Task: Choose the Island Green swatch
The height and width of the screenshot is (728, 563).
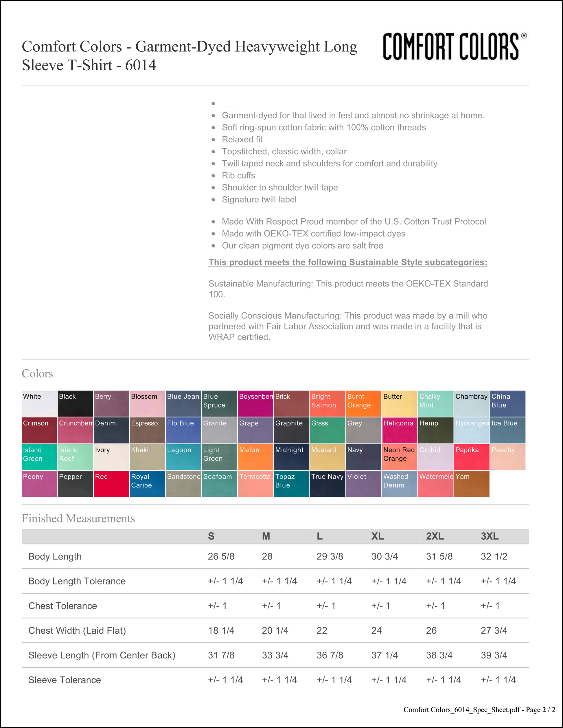Action: tap(39, 457)
